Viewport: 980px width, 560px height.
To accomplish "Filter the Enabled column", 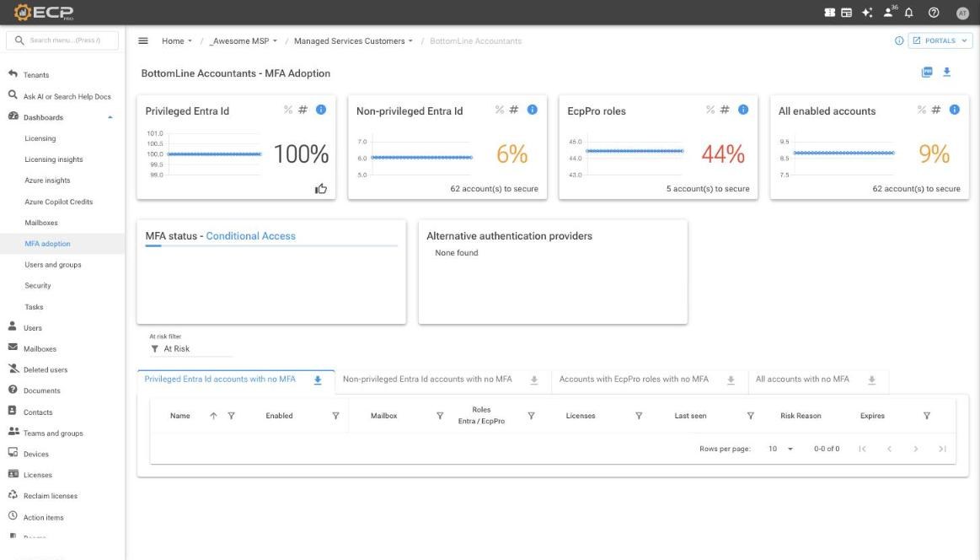I will point(335,416).
